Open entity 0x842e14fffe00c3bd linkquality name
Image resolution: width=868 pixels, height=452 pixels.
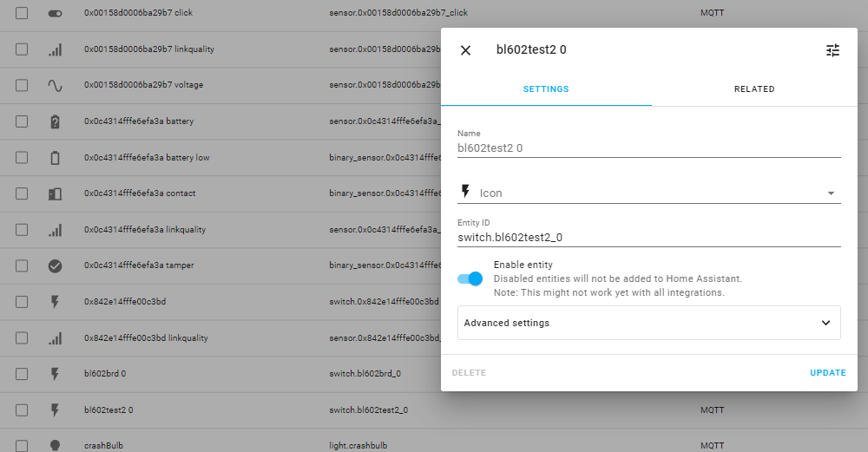[x=146, y=338]
